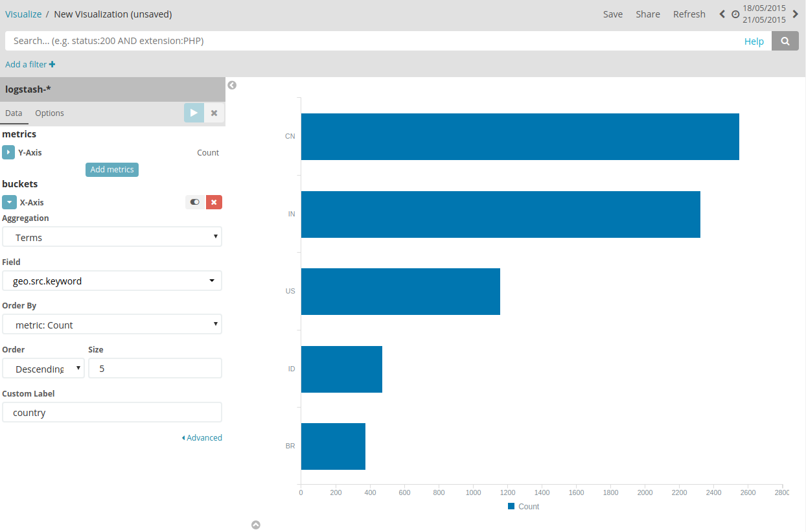
Task: Click into the Custom Label country field
Action: pyautogui.click(x=112, y=413)
